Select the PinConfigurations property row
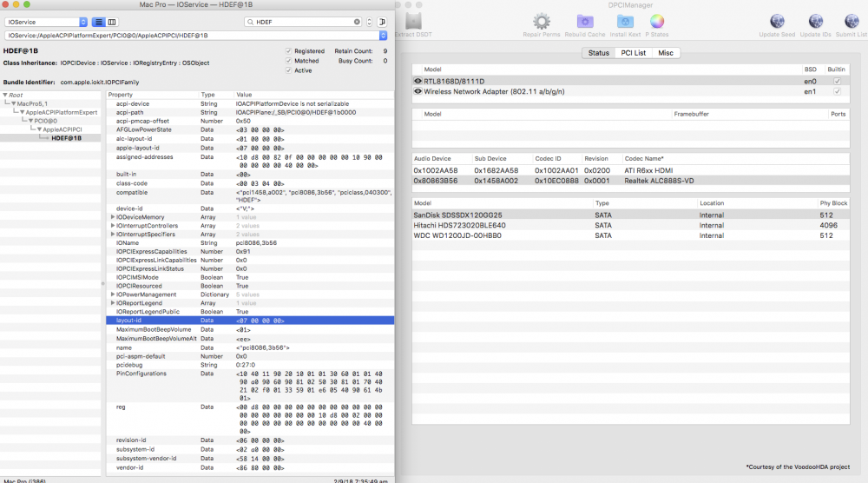The height and width of the screenshot is (483, 868). click(250, 386)
